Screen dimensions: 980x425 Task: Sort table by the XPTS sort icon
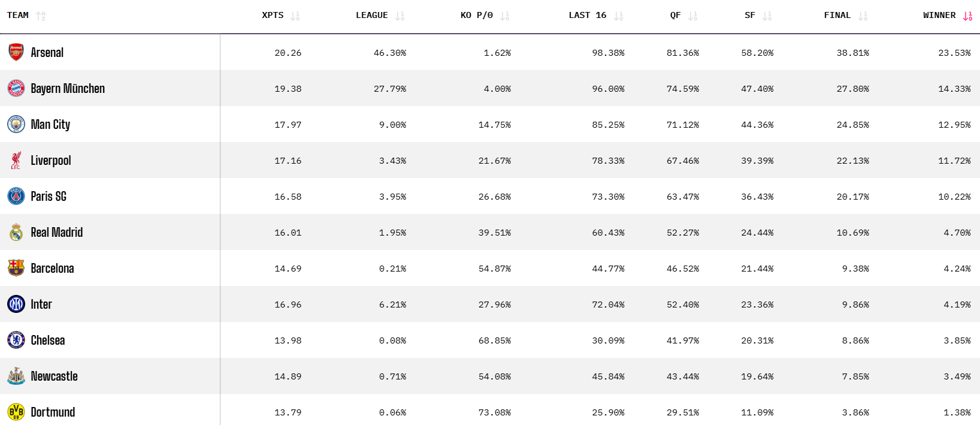(x=295, y=16)
